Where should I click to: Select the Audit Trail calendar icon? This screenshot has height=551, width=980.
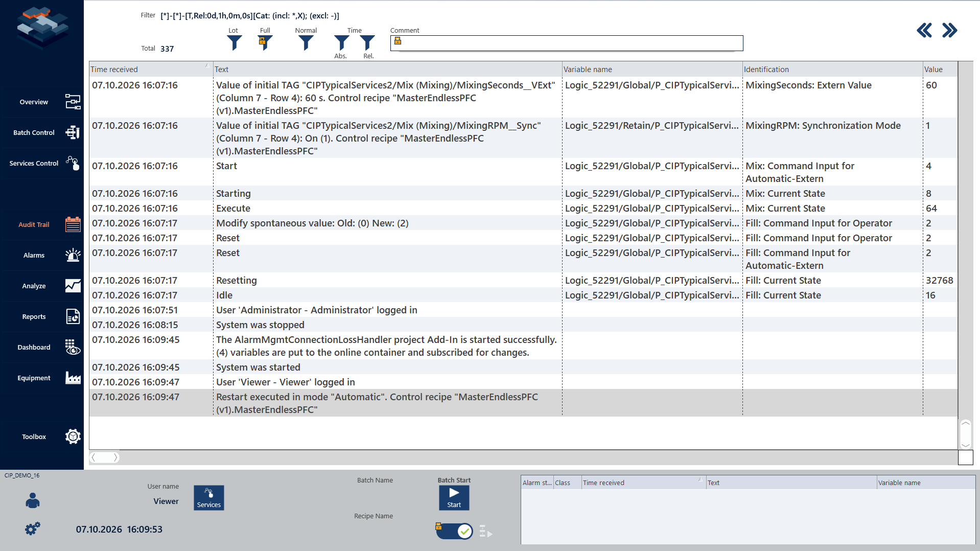pyautogui.click(x=73, y=224)
